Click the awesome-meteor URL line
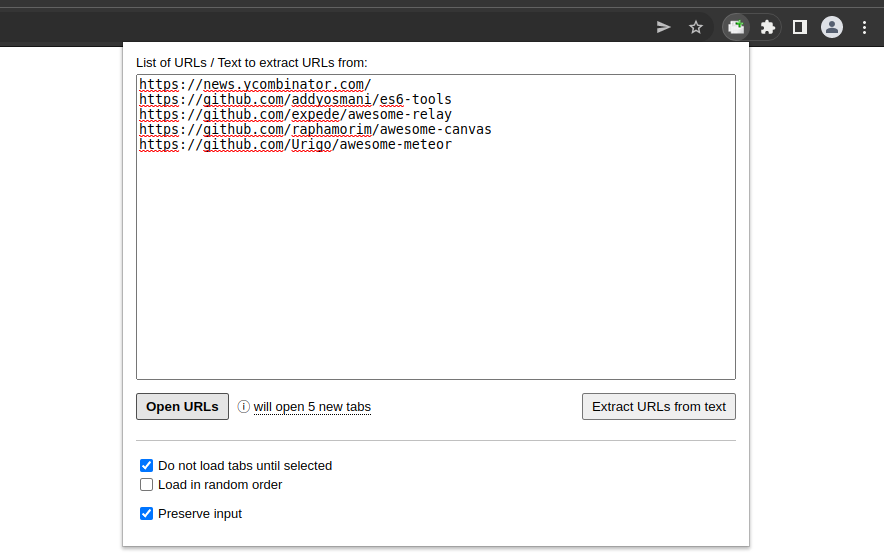Screen dimensions: 884x558 (295, 145)
